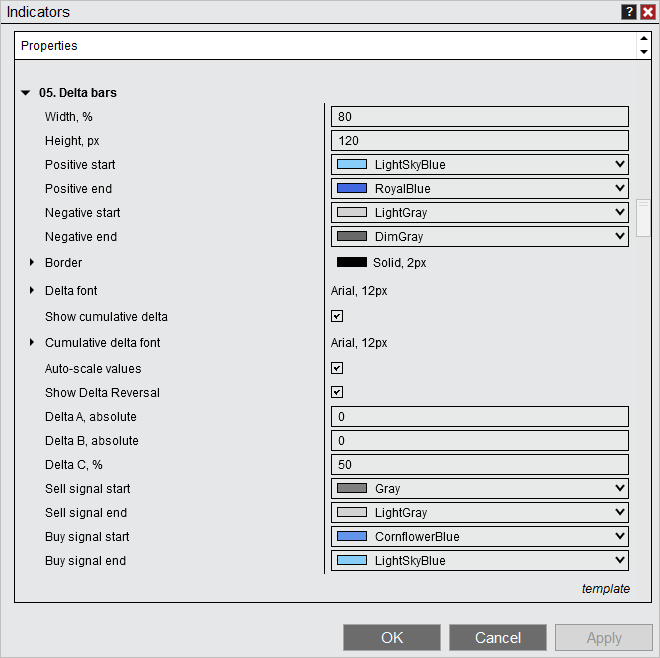Open Buy signal start color dropdown

pyautogui.click(x=479, y=537)
